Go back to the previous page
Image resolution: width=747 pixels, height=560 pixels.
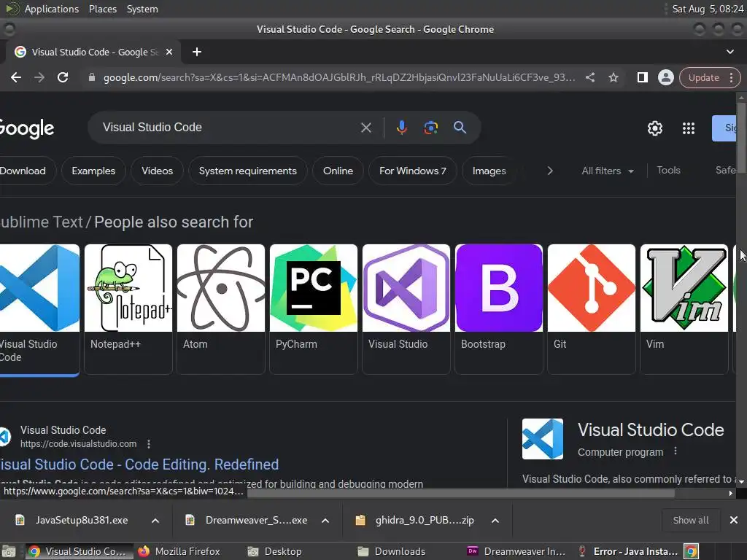point(16,77)
